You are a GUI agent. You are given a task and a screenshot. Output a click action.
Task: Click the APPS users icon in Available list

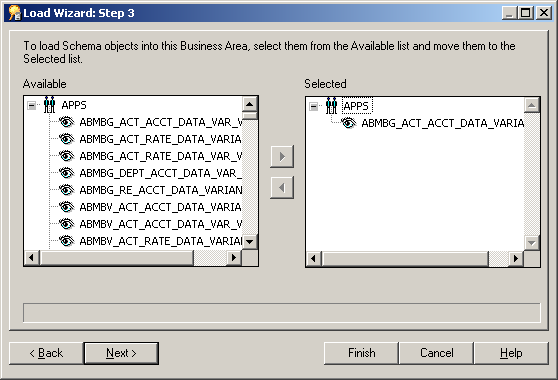(49, 105)
